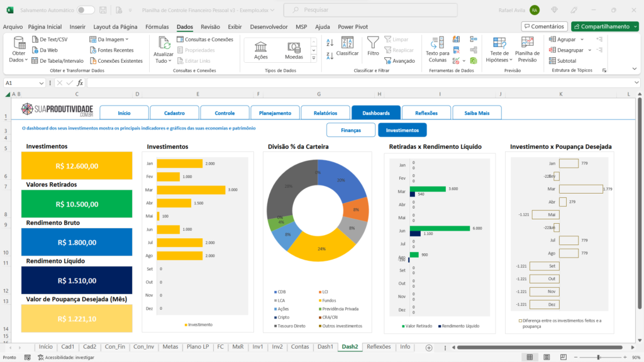
Task: Expand the Teste de Hipóteses menu
Action: (x=499, y=57)
